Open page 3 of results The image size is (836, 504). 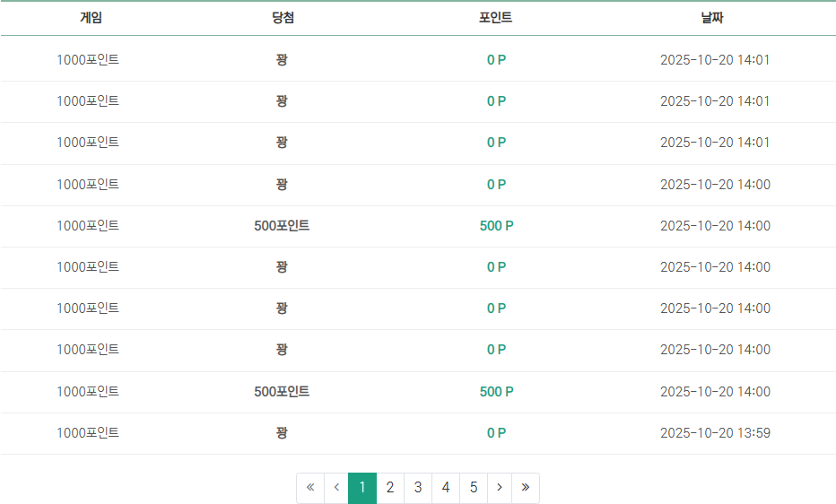(x=418, y=488)
